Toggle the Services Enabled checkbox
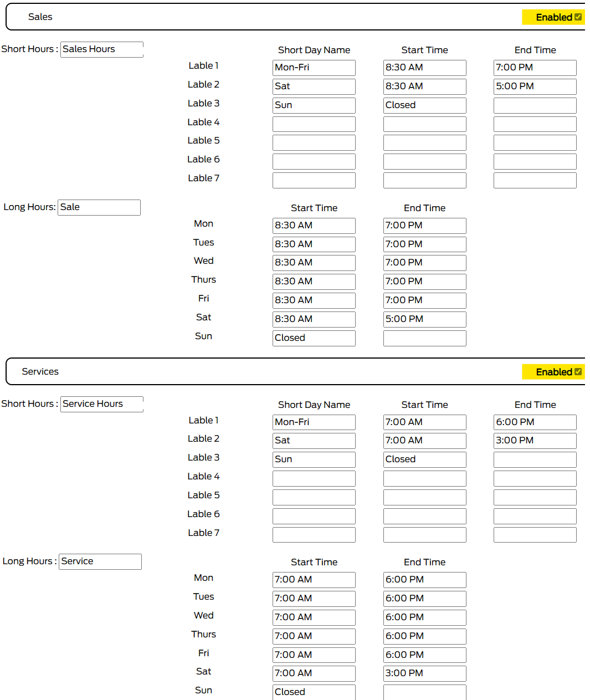 coord(578,372)
